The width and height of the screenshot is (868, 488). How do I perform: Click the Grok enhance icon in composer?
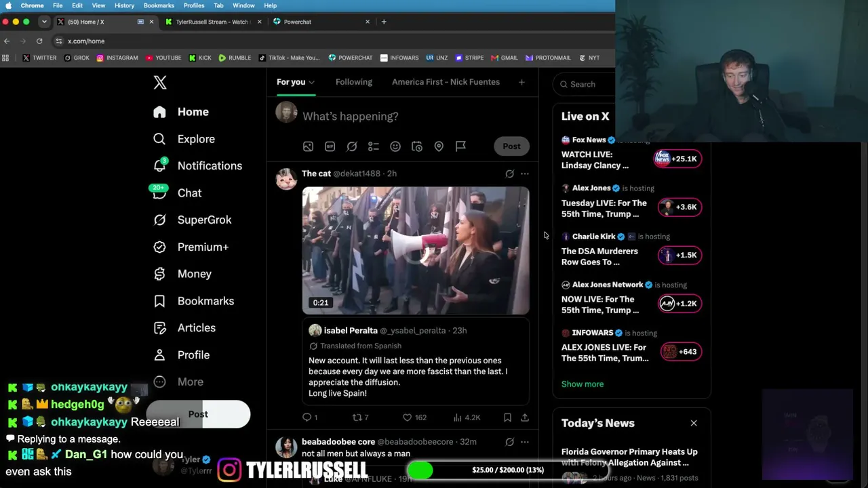coord(352,146)
